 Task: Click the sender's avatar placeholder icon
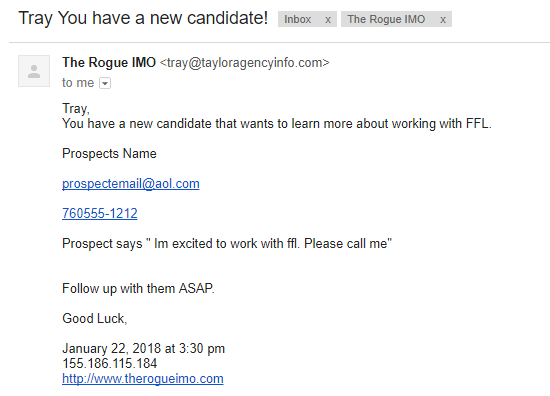(34, 71)
